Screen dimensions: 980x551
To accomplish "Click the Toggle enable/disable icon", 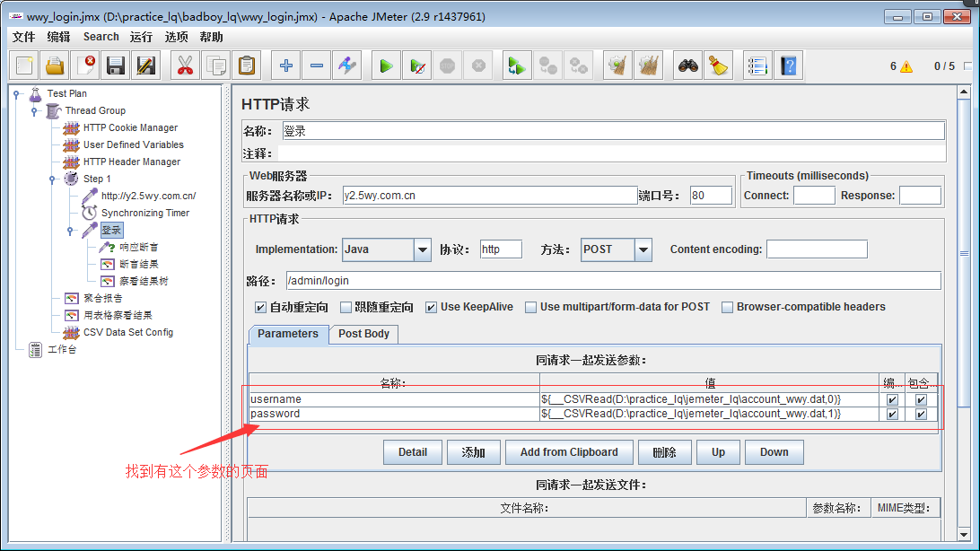I will coord(347,66).
